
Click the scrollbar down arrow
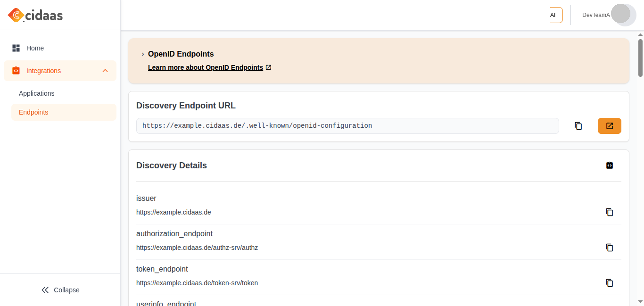click(641, 301)
